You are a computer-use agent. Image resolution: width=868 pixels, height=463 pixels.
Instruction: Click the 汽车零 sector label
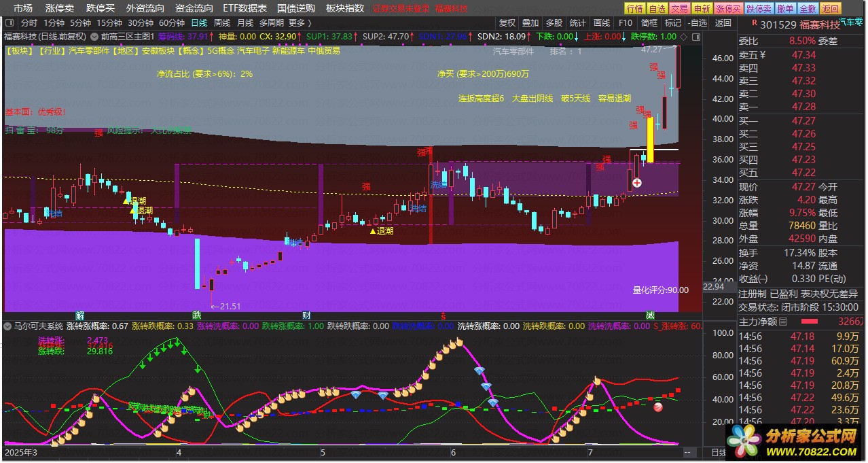point(852,22)
